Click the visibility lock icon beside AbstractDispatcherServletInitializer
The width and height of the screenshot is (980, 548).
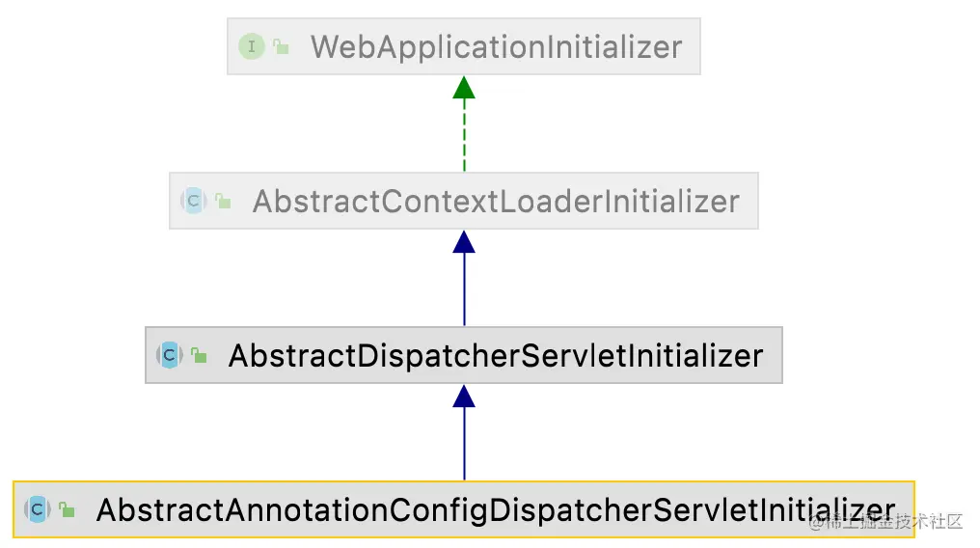[x=199, y=355]
